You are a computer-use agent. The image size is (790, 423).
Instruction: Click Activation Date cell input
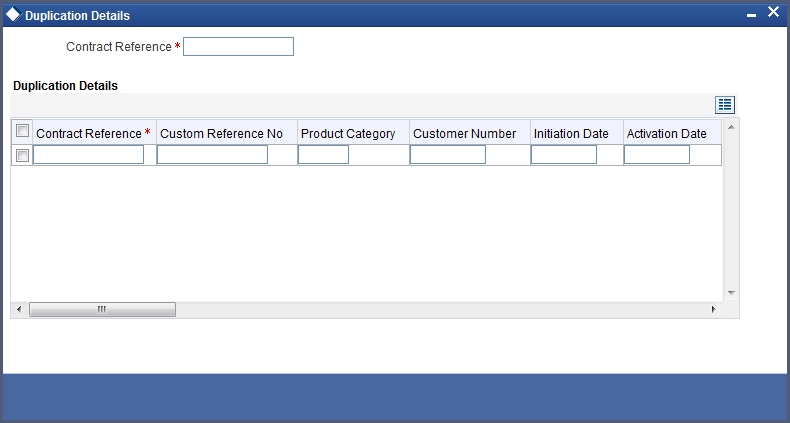[657, 155]
